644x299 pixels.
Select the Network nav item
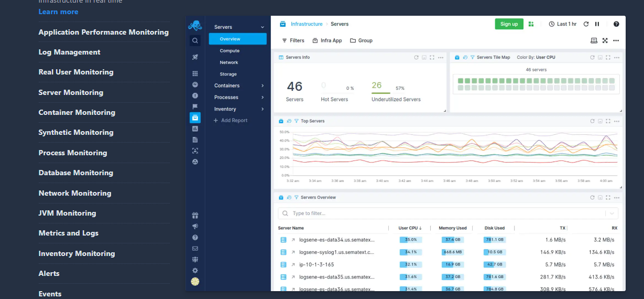(x=229, y=62)
